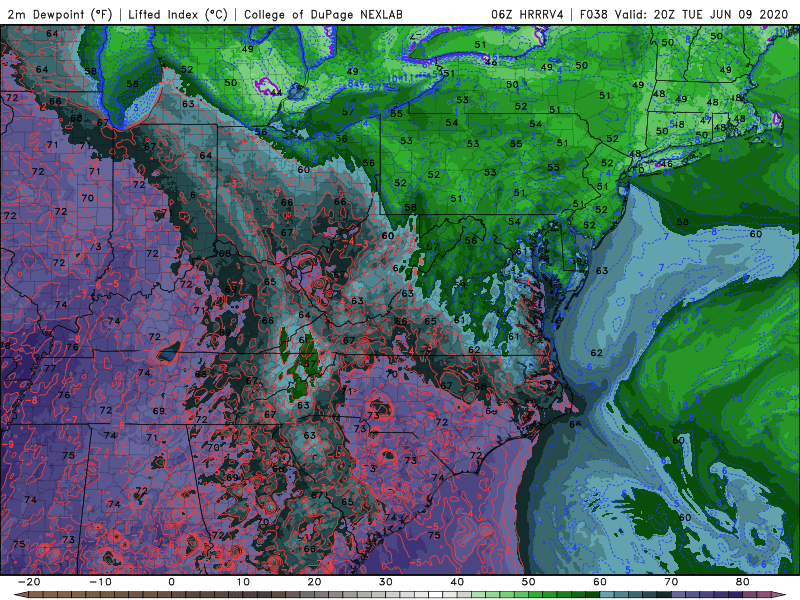Click the "30" label on the color scale
This screenshot has width=800, height=600.
(x=386, y=582)
